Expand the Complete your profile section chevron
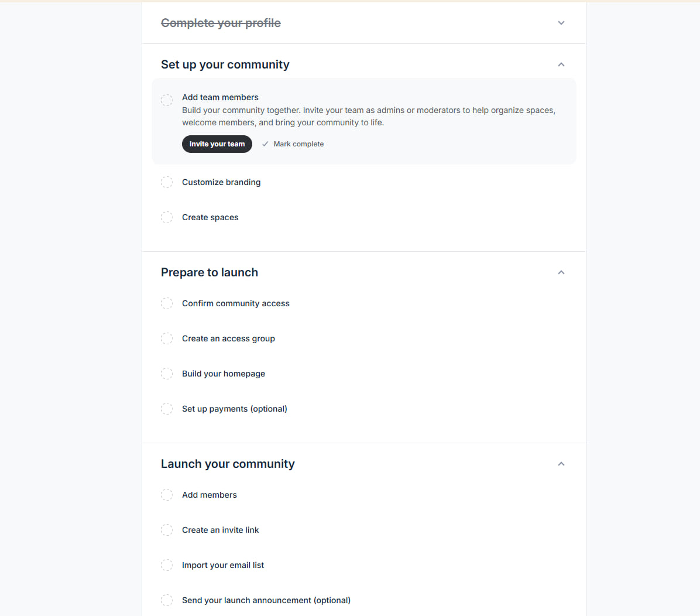Screen dimensions: 700x616 561,23
